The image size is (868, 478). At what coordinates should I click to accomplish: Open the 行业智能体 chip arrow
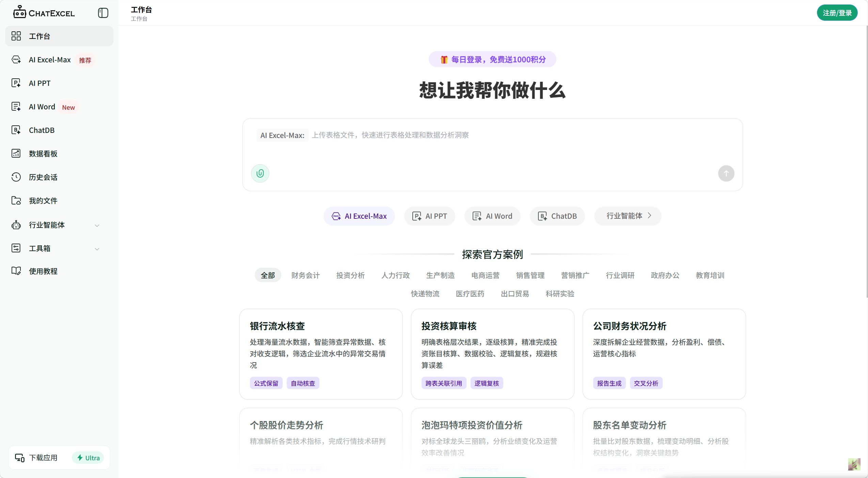click(649, 216)
